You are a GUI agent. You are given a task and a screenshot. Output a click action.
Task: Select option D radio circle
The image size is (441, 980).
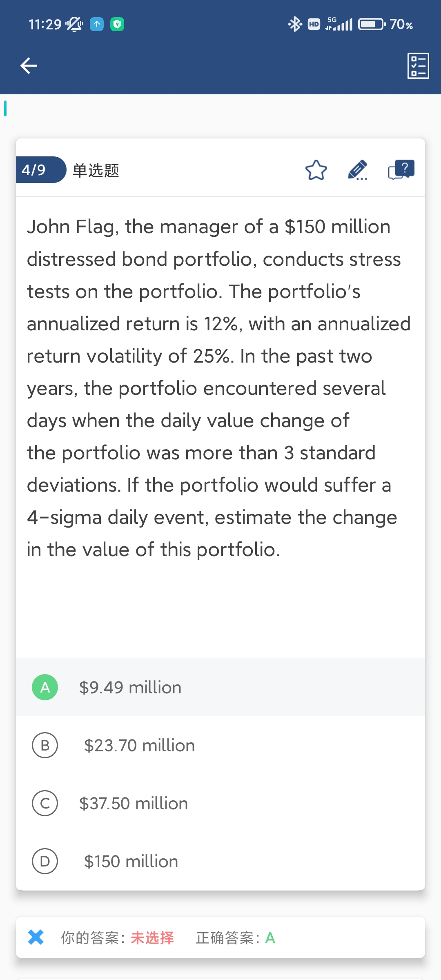pyautogui.click(x=45, y=861)
